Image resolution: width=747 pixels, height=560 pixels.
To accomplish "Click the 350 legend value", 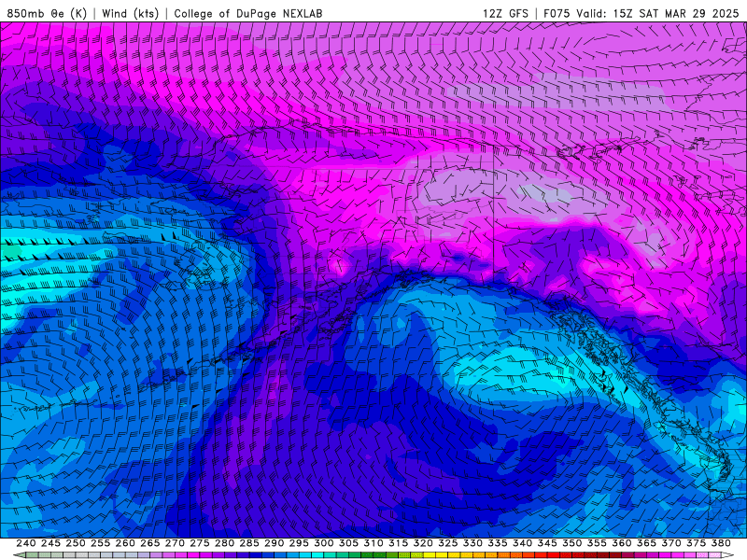I will [571, 543].
